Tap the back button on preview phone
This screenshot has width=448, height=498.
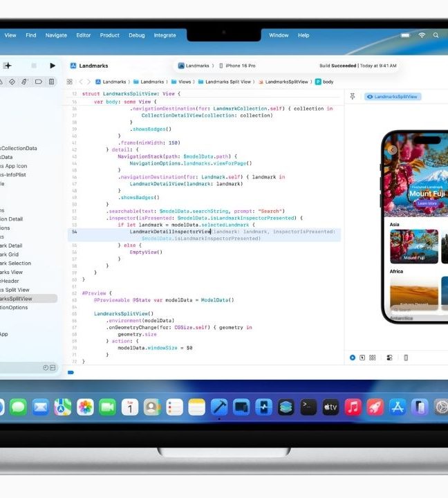point(393,149)
